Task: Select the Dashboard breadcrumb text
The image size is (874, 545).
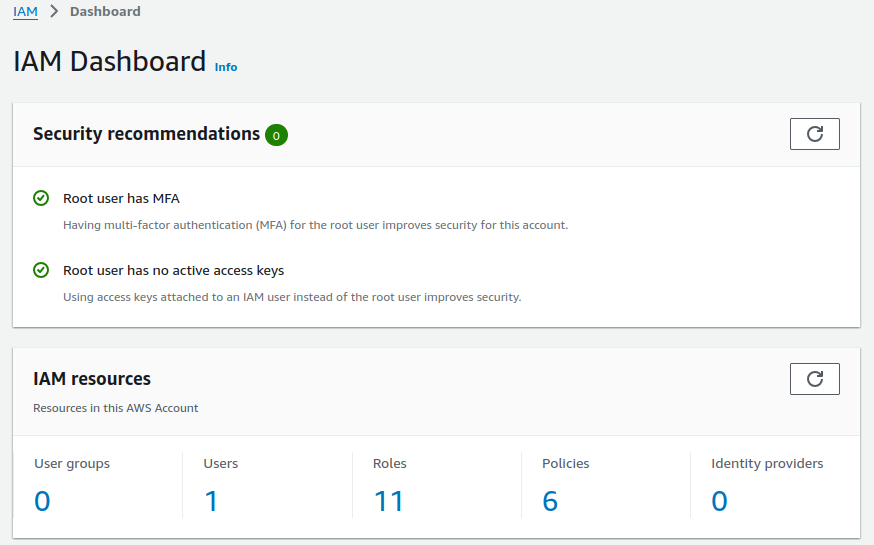Action: [105, 12]
